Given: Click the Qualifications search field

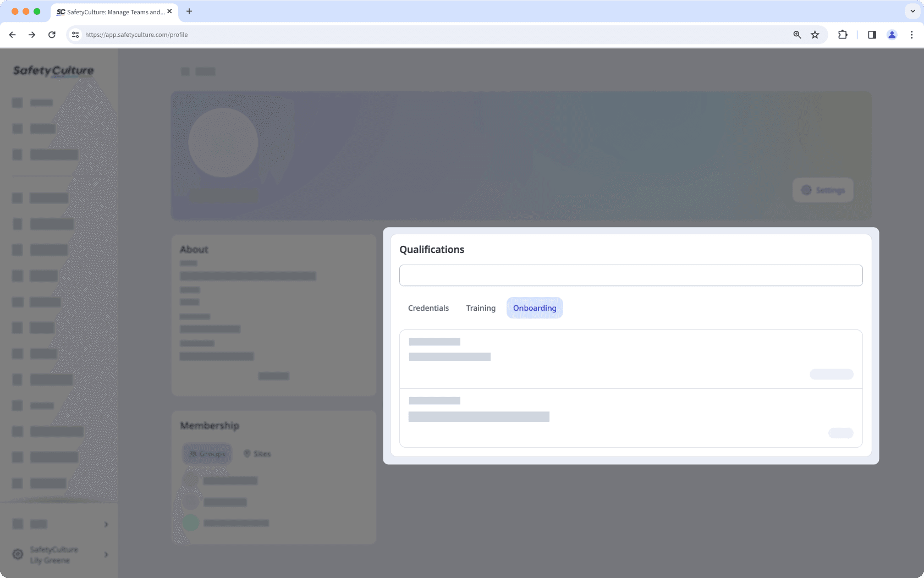Looking at the screenshot, I should (630, 276).
